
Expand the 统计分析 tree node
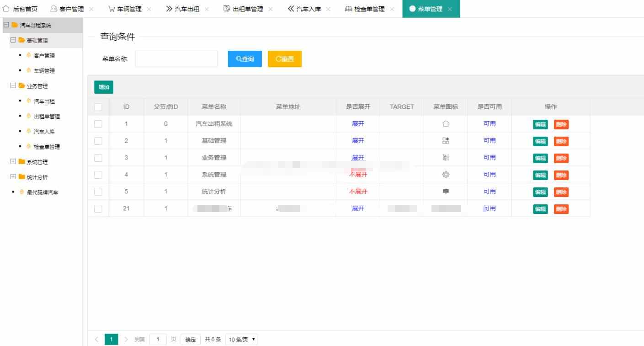click(13, 177)
